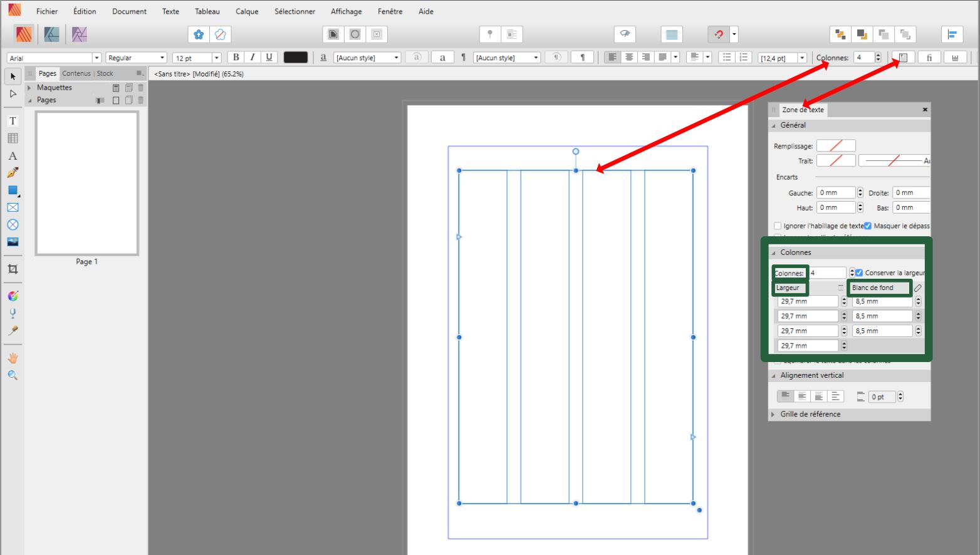
Task: Toggle underline formatting
Action: (x=269, y=58)
